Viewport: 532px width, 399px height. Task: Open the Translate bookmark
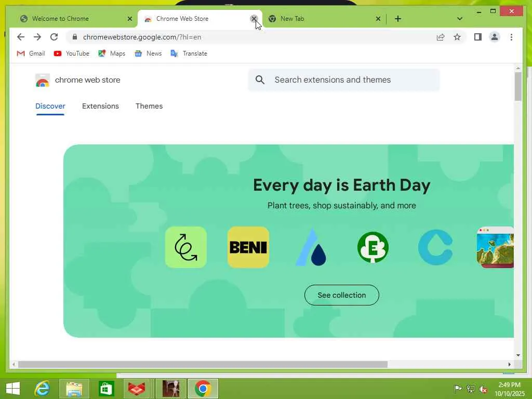189,54
